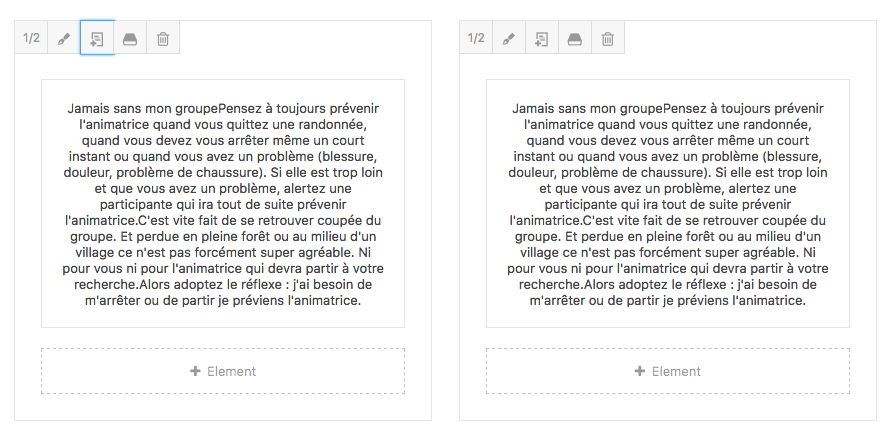Select the right column's text block
The width and height of the screenshot is (887, 433).
click(668, 203)
